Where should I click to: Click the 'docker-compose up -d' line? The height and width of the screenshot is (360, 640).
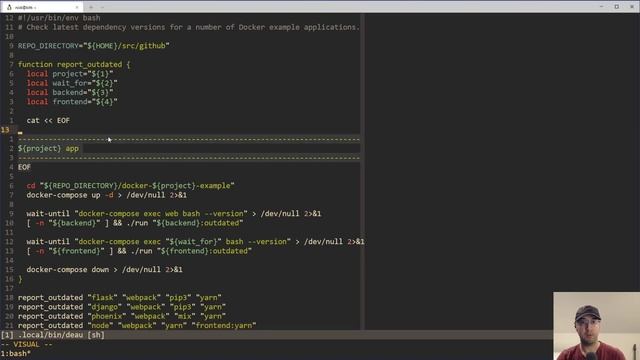click(107, 195)
